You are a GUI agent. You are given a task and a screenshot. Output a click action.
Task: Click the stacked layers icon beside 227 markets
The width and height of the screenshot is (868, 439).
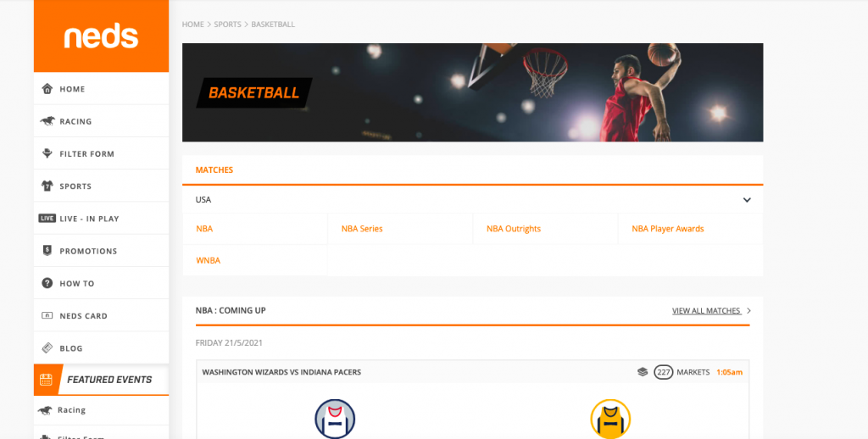643,372
